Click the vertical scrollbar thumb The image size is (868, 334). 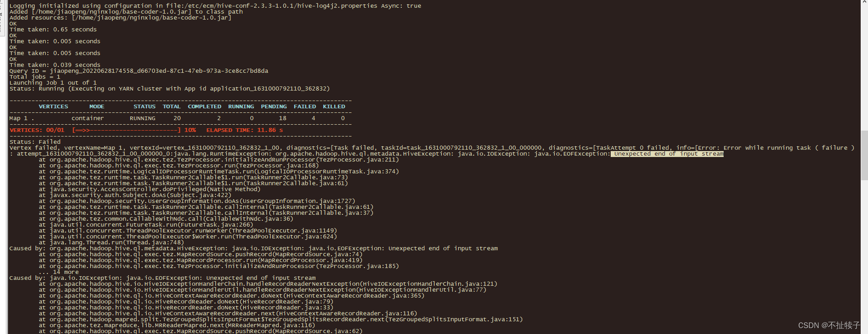tap(864, 155)
